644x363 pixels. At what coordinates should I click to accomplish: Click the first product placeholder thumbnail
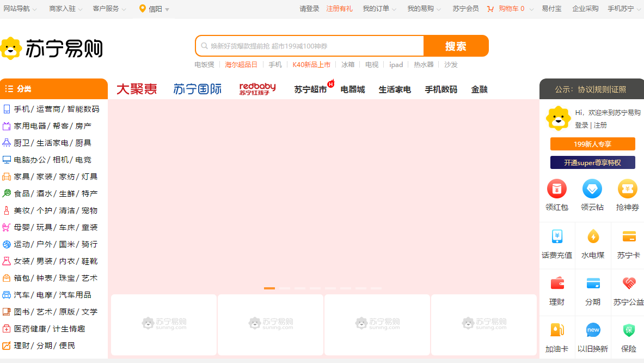164,325
